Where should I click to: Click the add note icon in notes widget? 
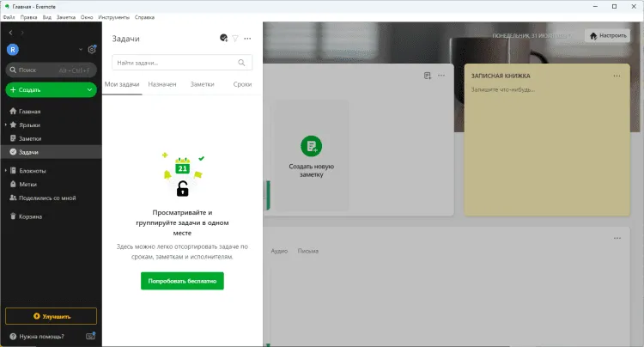[428, 76]
